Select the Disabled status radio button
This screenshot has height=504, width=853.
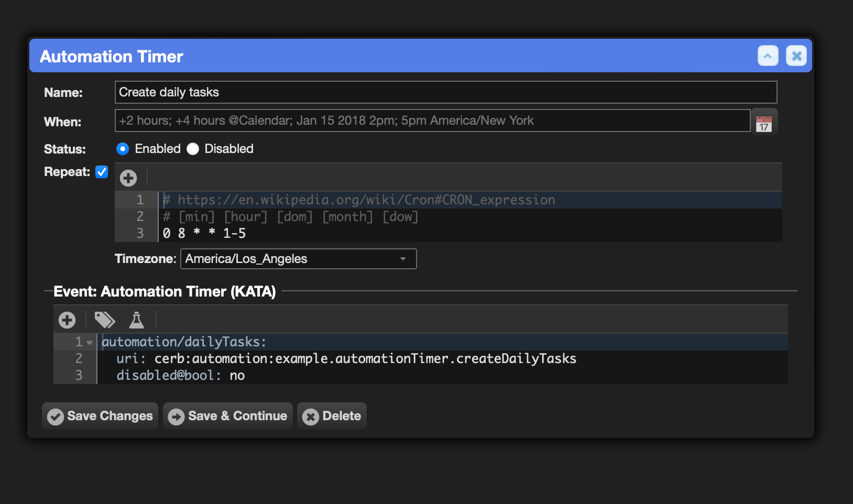[x=193, y=149]
